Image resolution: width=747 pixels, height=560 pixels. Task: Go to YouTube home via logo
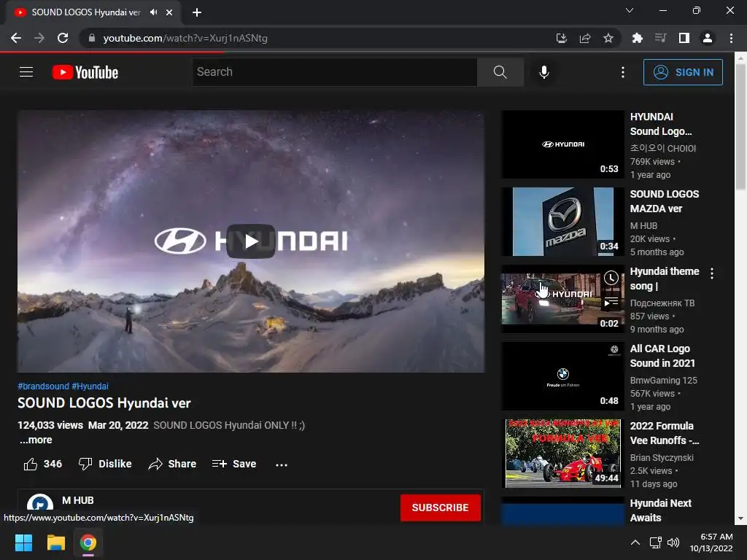tap(85, 72)
